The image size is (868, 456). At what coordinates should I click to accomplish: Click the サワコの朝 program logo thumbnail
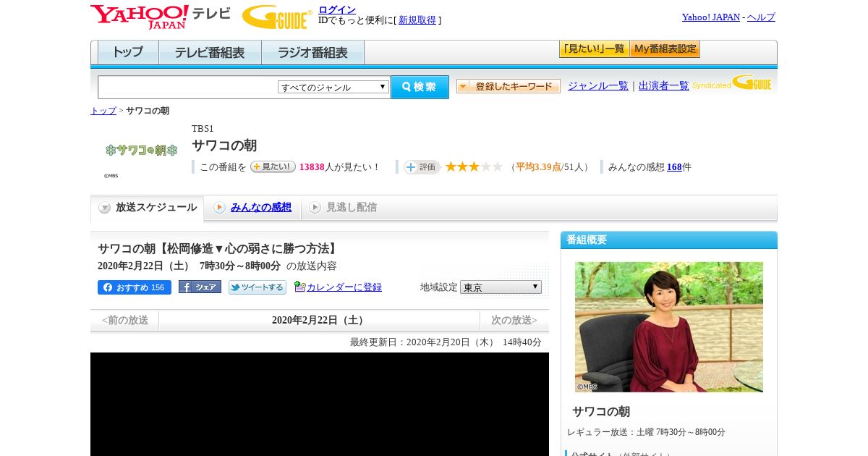(x=141, y=150)
